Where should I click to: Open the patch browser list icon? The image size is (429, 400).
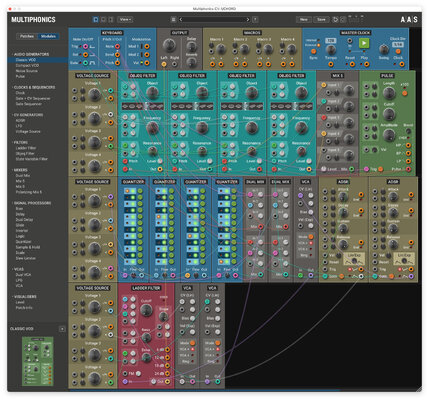coord(173,20)
